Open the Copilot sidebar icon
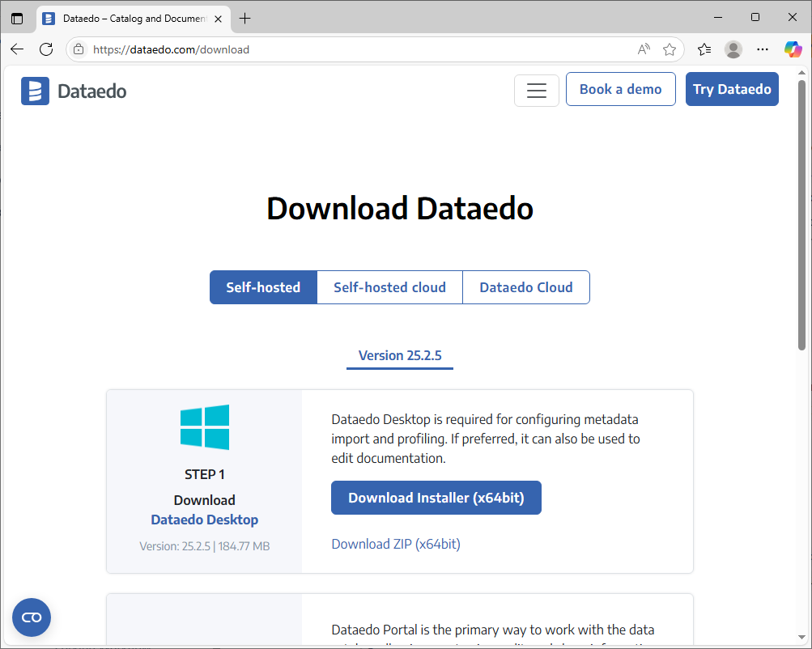812x649 pixels. 793,49
